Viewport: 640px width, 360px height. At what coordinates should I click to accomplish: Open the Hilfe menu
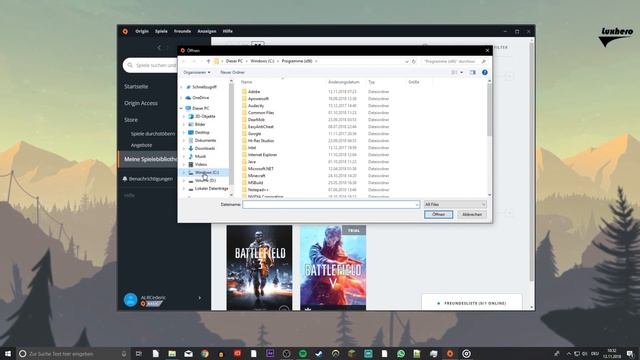(x=227, y=31)
